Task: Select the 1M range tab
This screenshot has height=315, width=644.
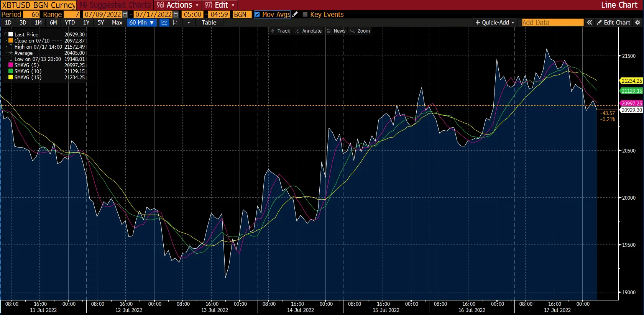Action: (x=38, y=23)
